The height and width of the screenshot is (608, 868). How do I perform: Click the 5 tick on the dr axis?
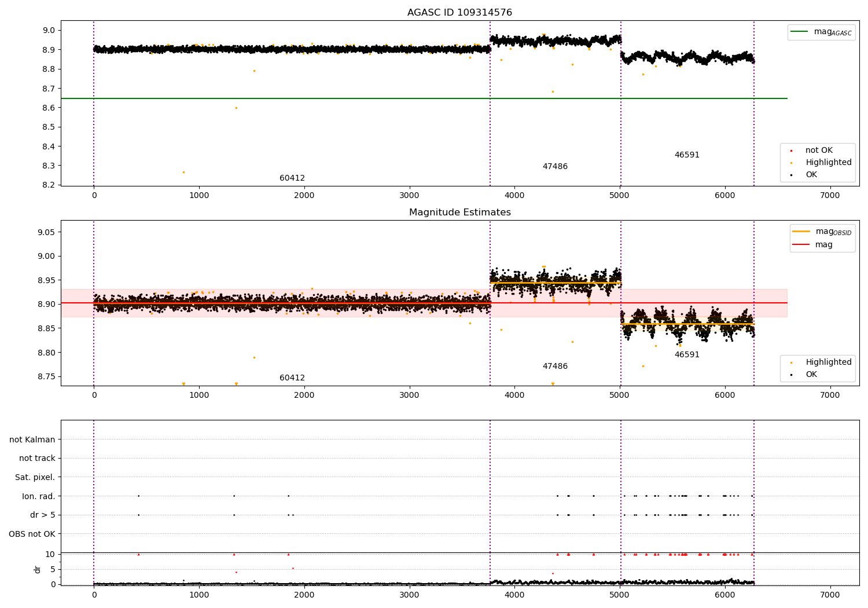coord(53,569)
